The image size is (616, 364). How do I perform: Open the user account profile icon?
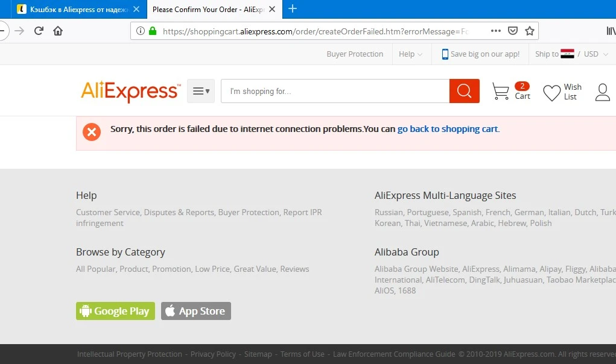coord(602,92)
